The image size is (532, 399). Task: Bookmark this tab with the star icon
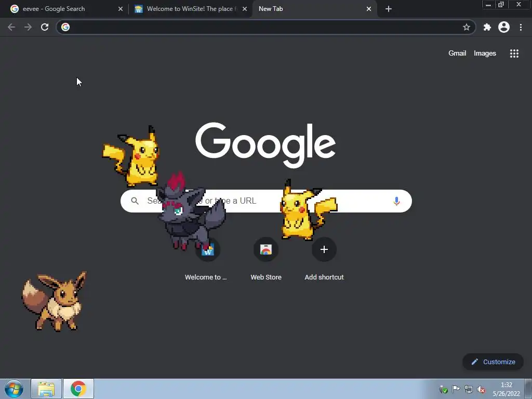467,27
